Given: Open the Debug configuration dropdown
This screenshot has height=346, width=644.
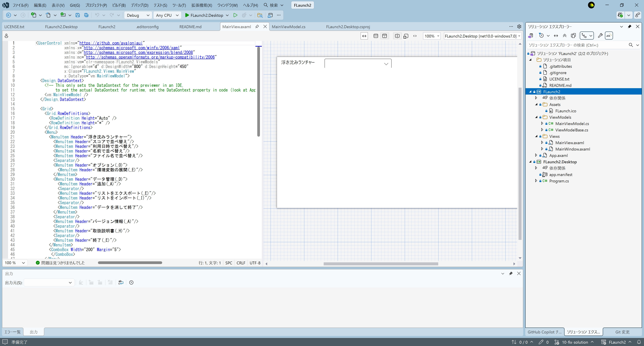Looking at the screenshot, I should click(x=138, y=15).
